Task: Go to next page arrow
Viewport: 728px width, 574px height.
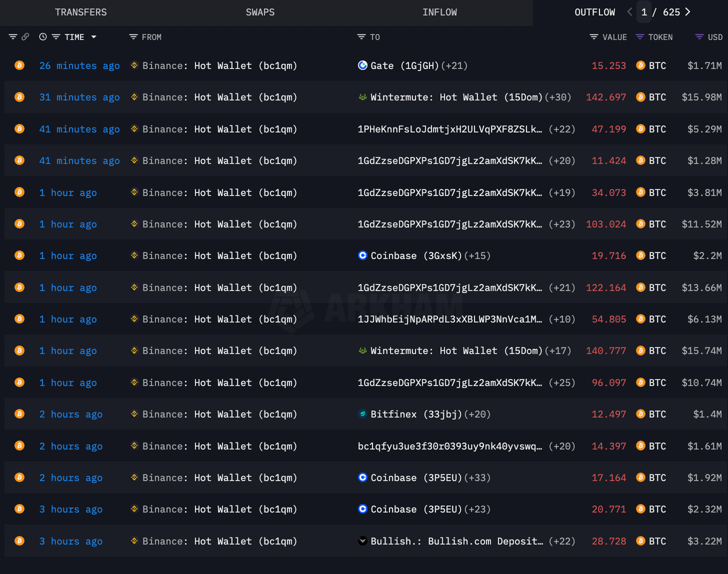Action: click(687, 12)
